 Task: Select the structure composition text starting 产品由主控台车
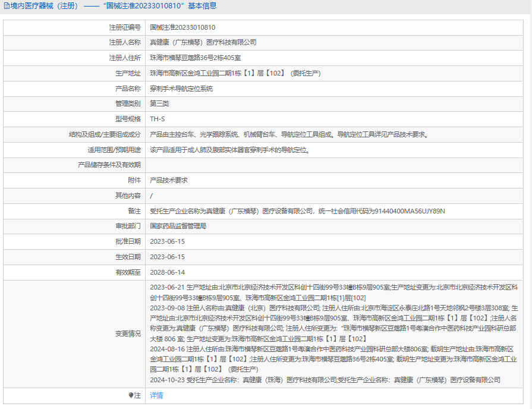(x=289, y=134)
